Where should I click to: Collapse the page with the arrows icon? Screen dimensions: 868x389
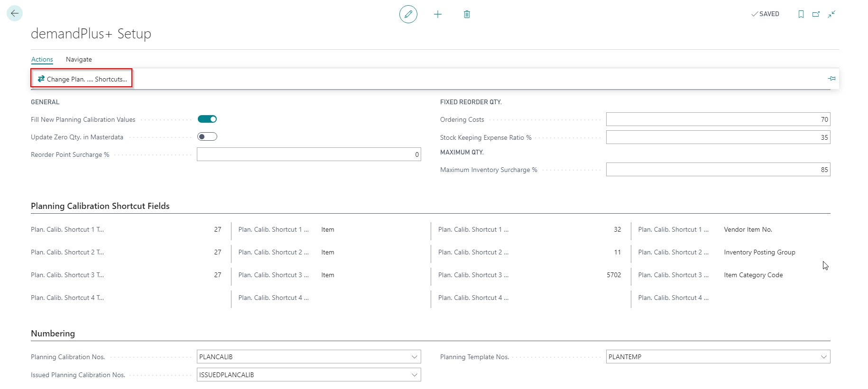831,14
